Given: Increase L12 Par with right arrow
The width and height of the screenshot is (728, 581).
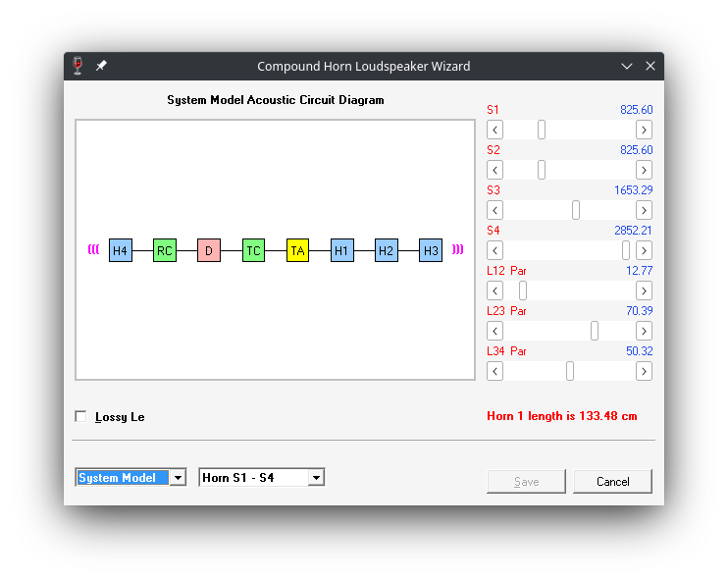Looking at the screenshot, I should tap(644, 290).
